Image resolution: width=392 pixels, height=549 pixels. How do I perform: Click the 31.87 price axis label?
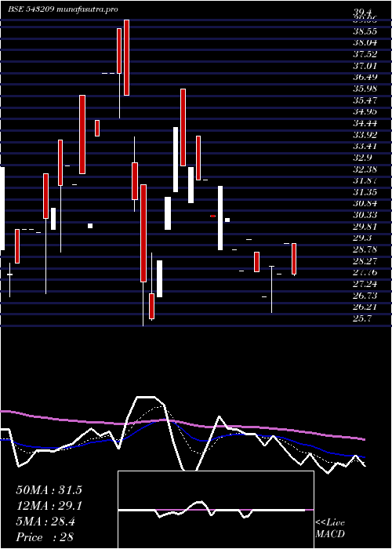click(365, 181)
